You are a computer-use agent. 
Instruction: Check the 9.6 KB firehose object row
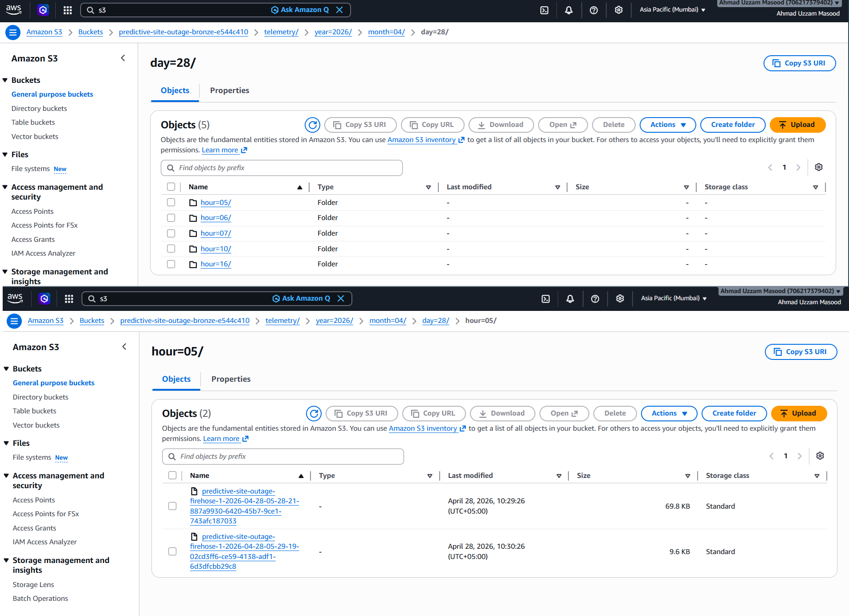(x=172, y=551)
